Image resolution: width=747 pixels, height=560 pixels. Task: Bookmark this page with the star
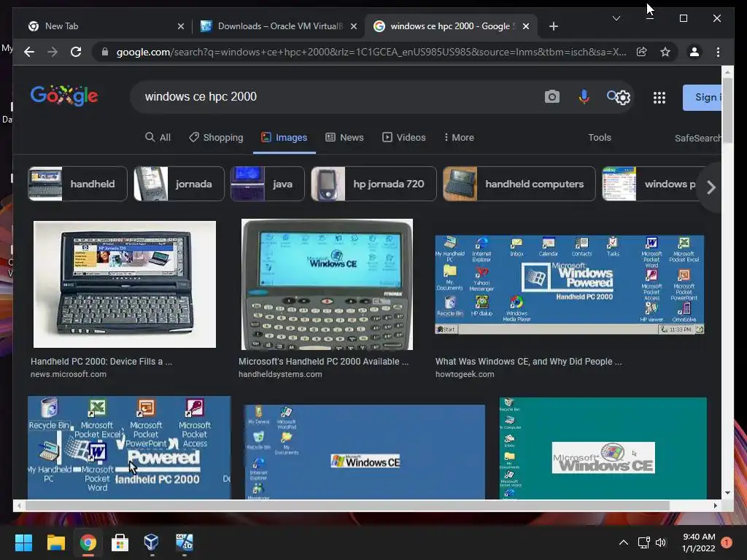[665, 52]
